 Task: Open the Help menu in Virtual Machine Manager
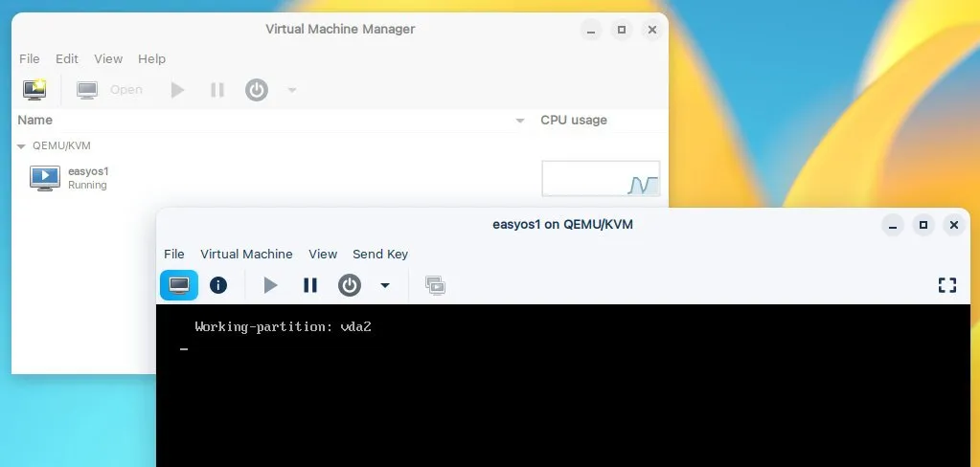pos(152,58)
